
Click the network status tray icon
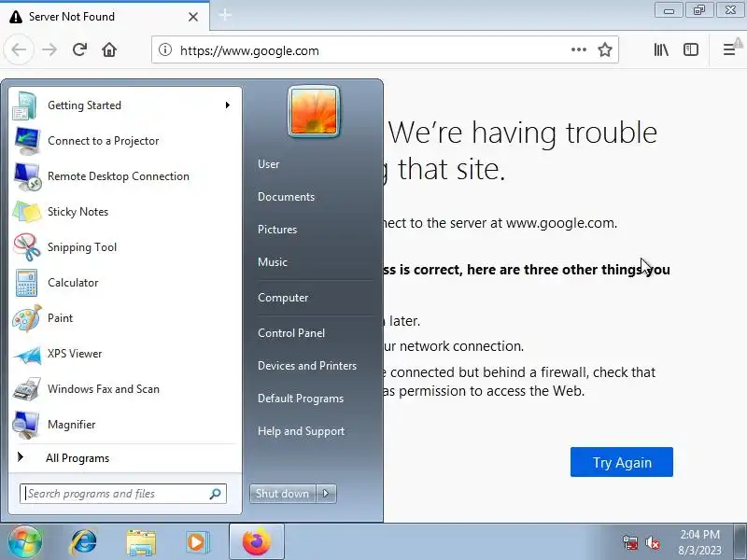[x=630, y=543]
